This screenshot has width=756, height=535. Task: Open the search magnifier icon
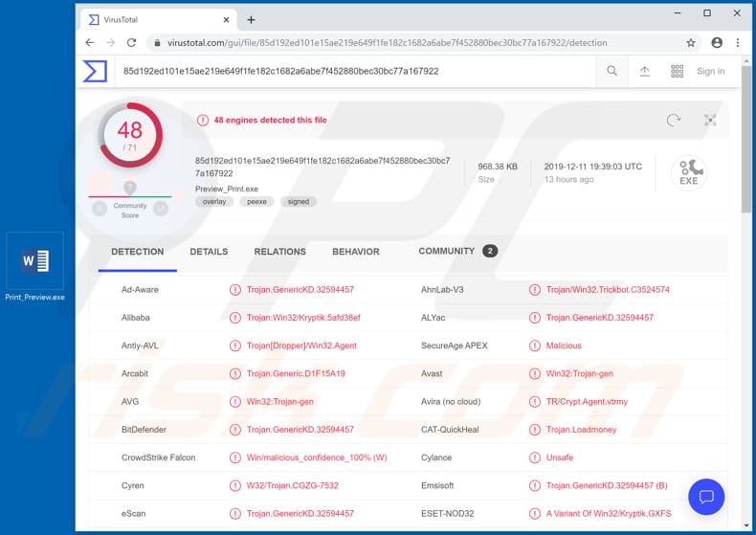pos(611,72)
